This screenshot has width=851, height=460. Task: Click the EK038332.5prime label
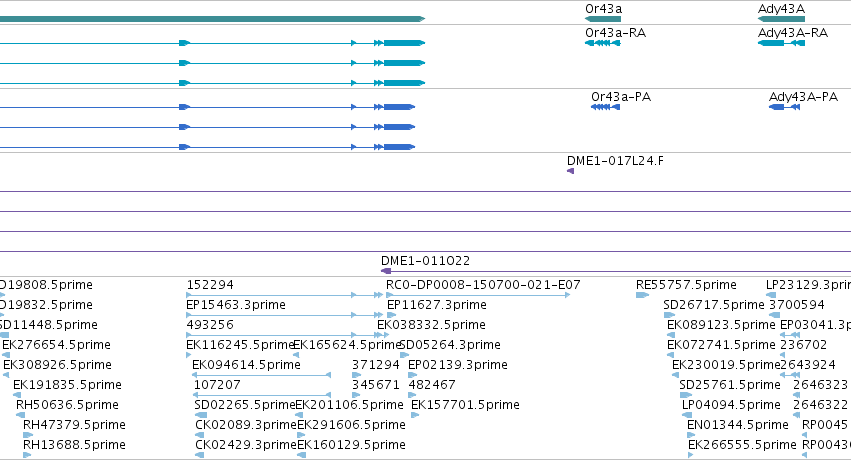[x=431, y=325]
